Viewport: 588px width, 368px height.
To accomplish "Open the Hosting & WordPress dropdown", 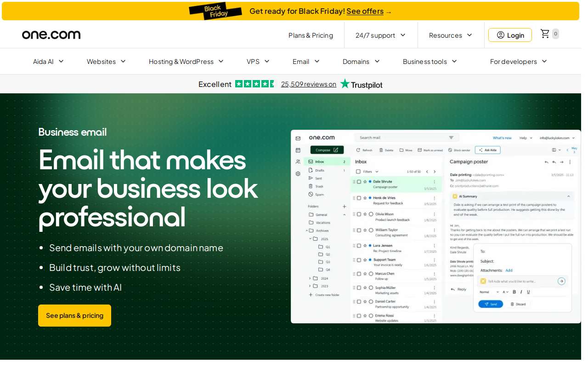I will pos(186,62).
